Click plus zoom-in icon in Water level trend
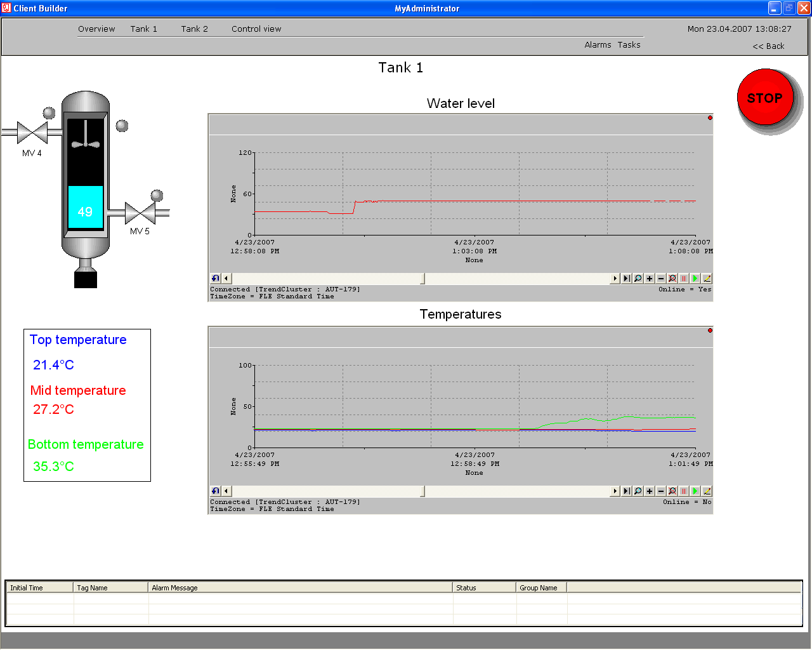The image size is (812, 650). click(x=649, y=279)
